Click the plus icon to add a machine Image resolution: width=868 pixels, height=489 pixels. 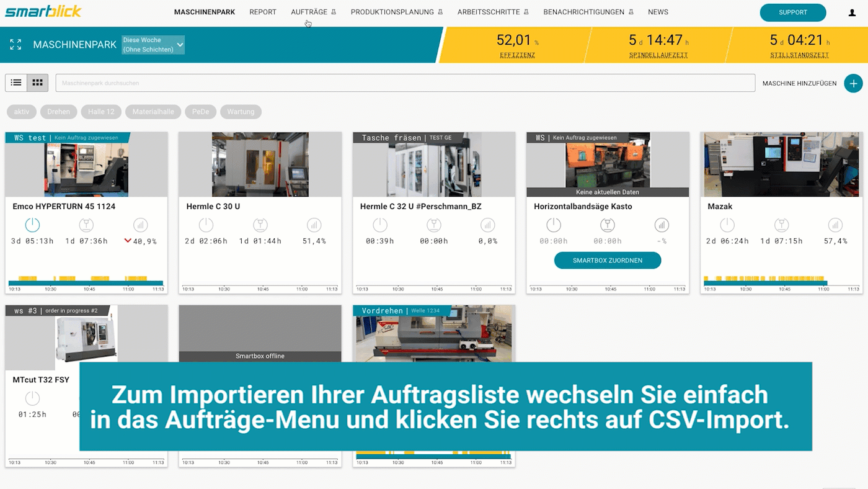pos(853,83)
